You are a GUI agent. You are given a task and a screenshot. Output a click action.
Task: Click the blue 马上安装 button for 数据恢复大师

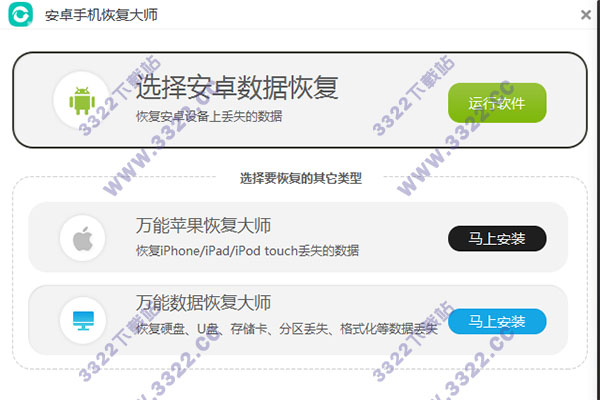[x=497, y=321]
